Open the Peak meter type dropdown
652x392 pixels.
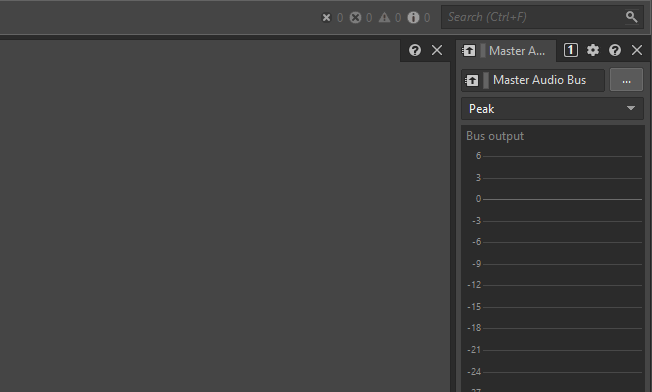point(552,109)
